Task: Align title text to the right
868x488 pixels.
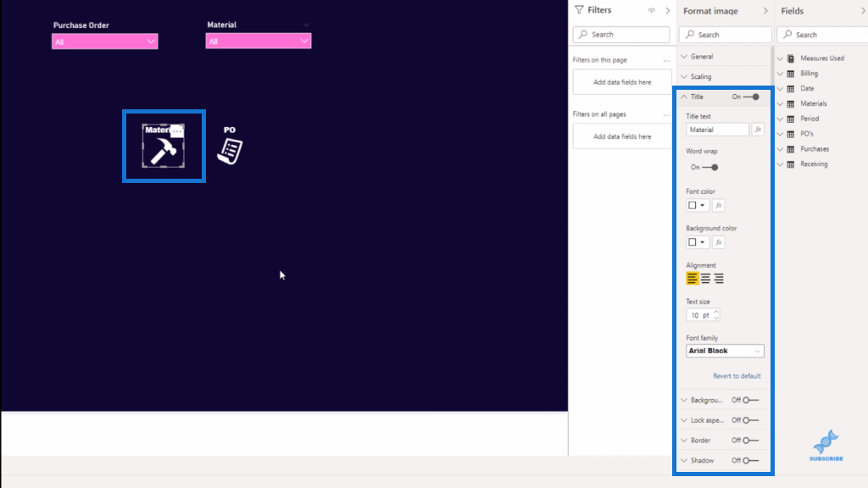Action: (x=719, y=278)
